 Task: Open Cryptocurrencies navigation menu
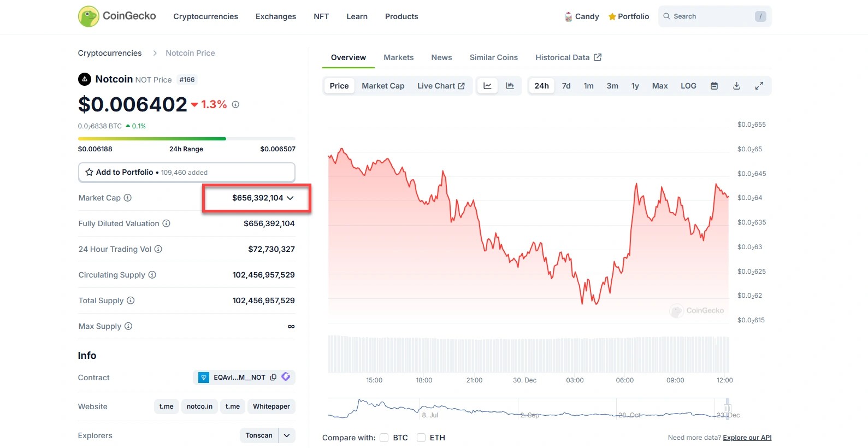(x=205, y=16)
